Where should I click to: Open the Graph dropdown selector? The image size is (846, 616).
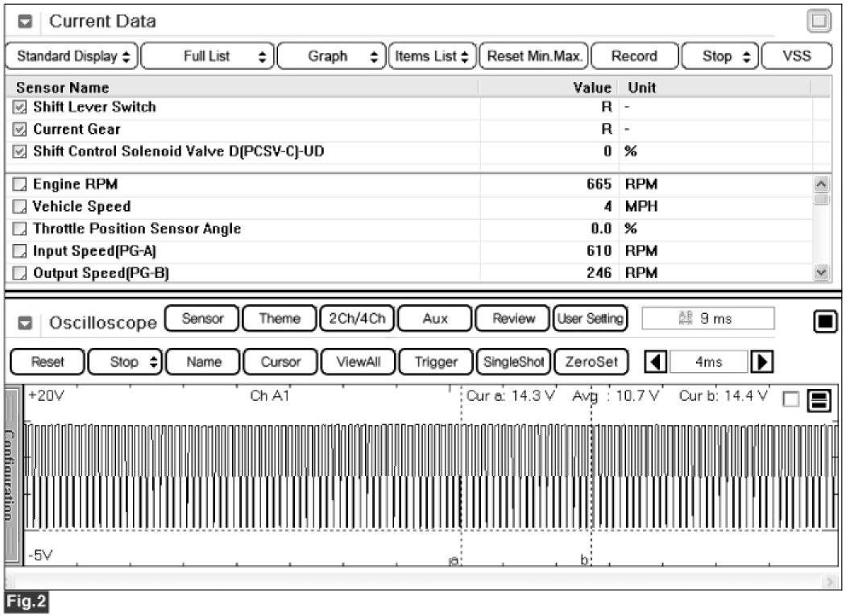tap(331, 56)
